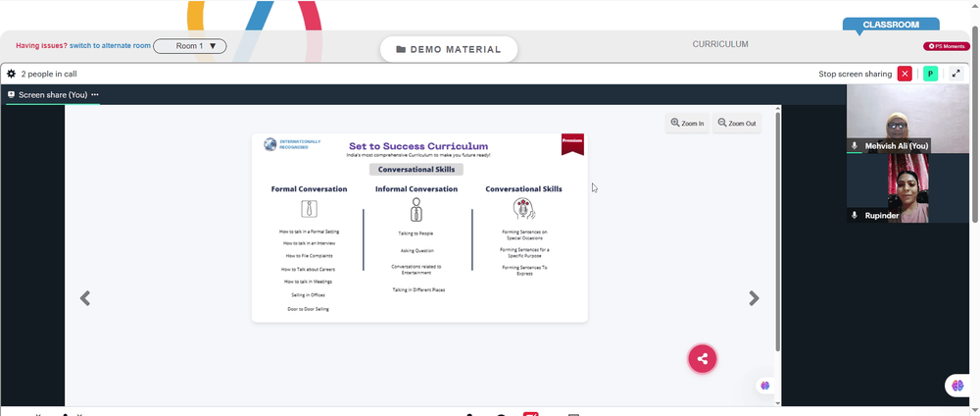This screenshot has height=416, width=980.
Task: Click 'Asking Question' text
Action: click(x=416, y=251)
